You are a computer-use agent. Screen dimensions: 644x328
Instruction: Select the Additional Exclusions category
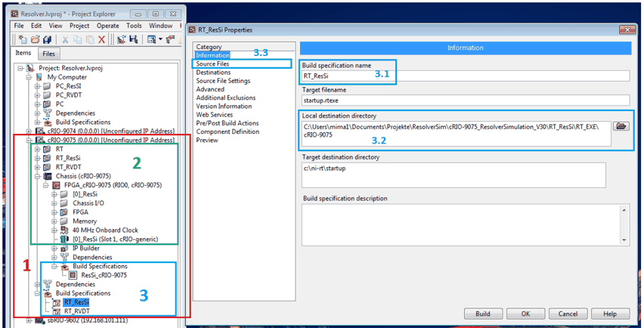coord(226,97)
